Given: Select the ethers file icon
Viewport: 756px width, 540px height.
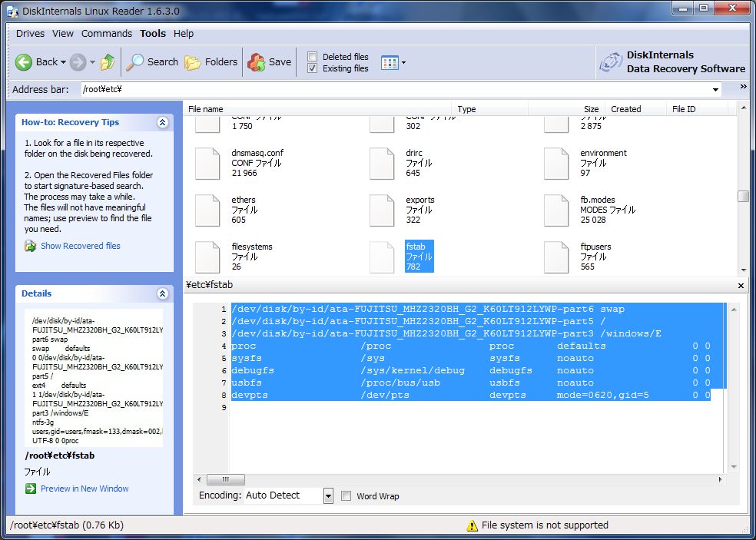Looking at the screenshot, I should click(207, 210).
